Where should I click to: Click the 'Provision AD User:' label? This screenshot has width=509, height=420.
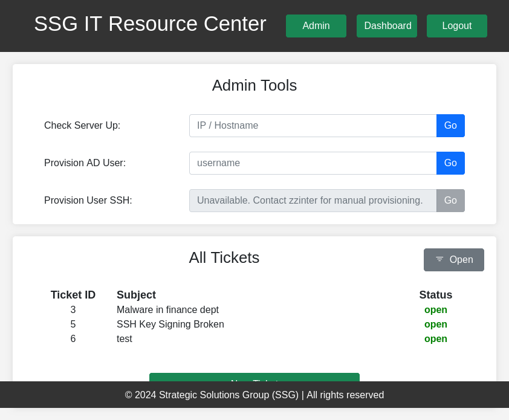point(85,163)
